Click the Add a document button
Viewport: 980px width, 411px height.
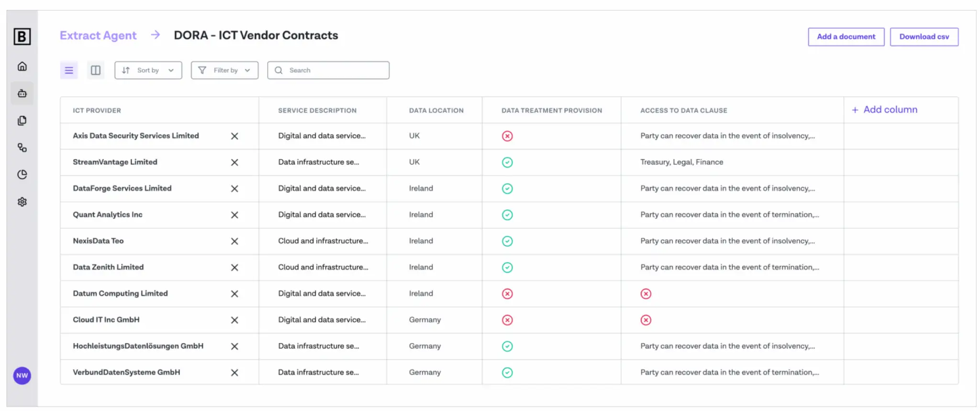846,37
